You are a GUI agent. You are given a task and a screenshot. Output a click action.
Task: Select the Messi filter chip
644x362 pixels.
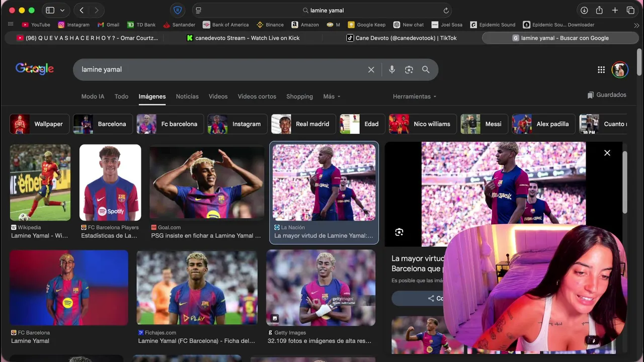point(484,124)
